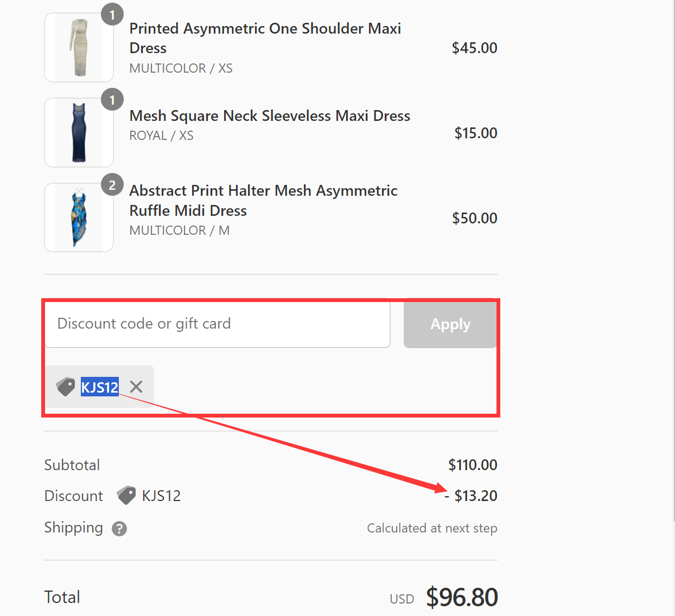Click the Calculated at next step shipping text
The height and width of the screenshot is (616, 675).
432,528
